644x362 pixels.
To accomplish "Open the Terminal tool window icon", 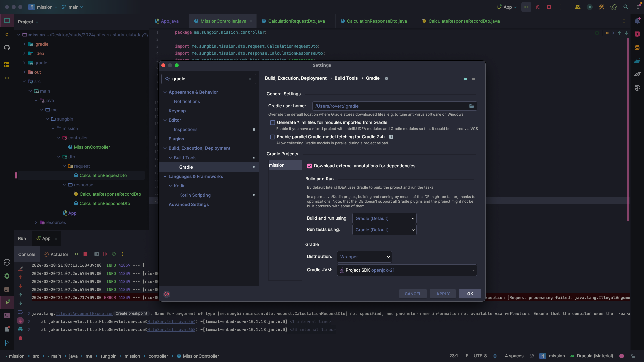I will (7, 316).
